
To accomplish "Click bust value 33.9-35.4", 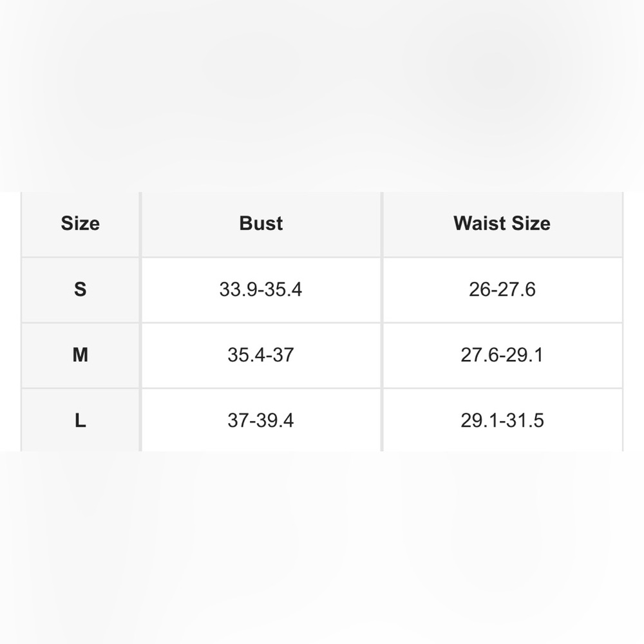I will tap(261, 289).
